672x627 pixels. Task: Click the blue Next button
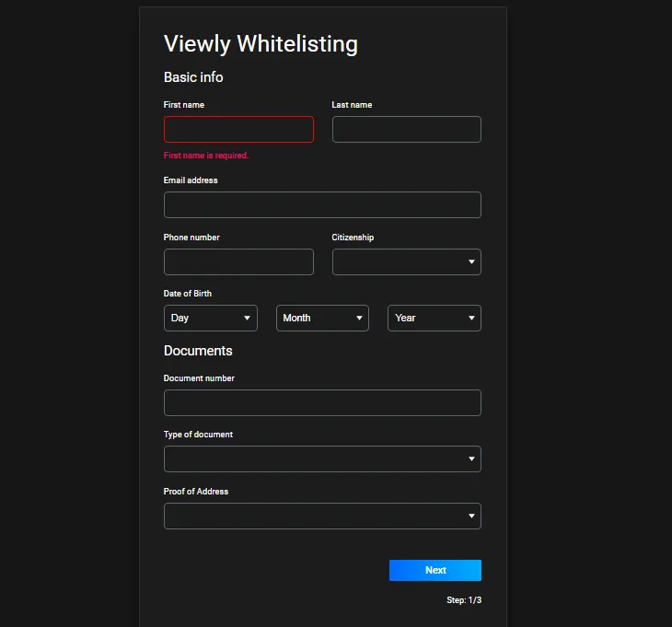pyautogui.click(x=435, y=571)
